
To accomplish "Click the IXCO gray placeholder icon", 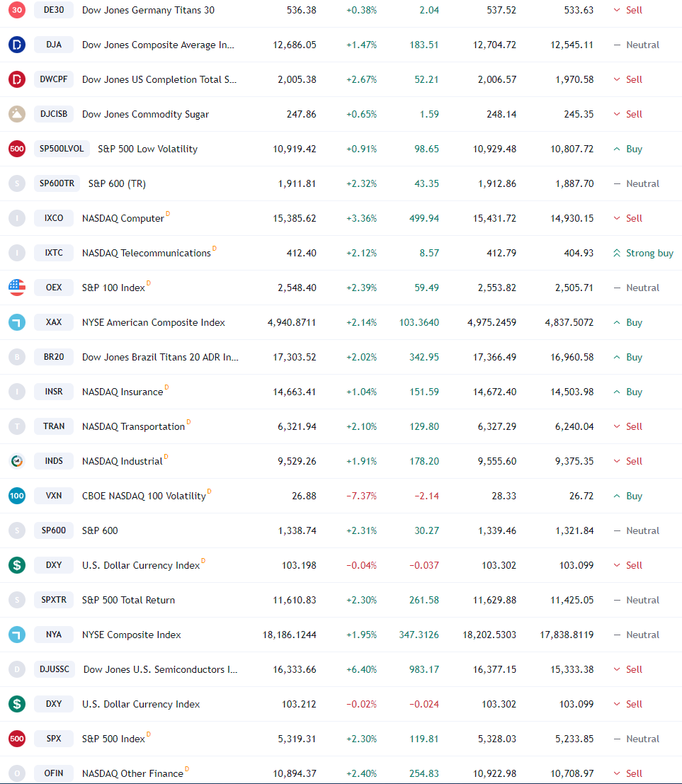I will [x=17, y=218].
